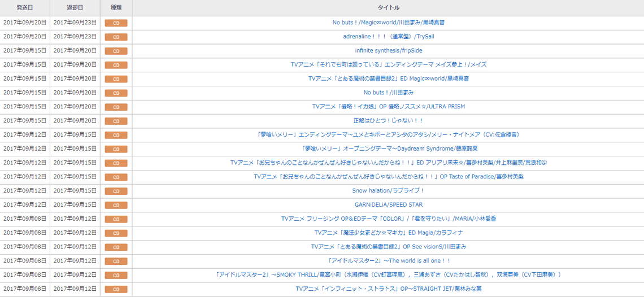Click the CD badge in the Snow halation row

click(116, 191)
